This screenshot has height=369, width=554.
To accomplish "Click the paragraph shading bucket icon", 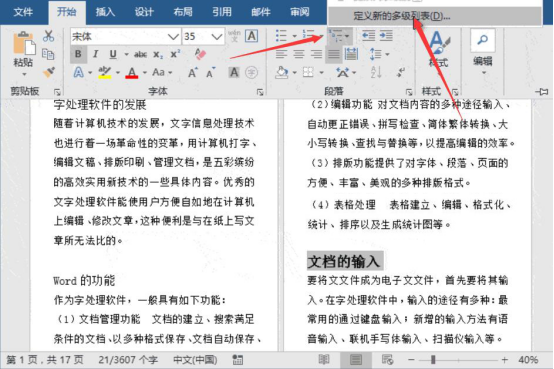I will point(282,72).
